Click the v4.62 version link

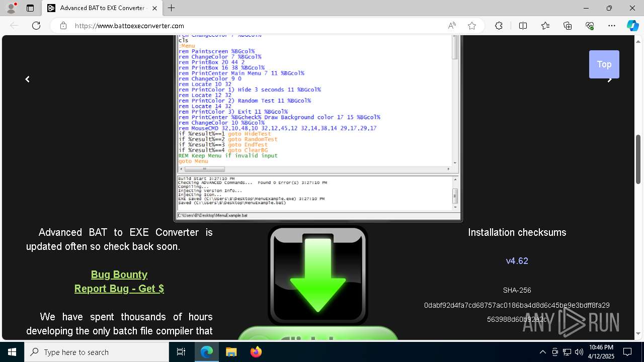(517, 261)
